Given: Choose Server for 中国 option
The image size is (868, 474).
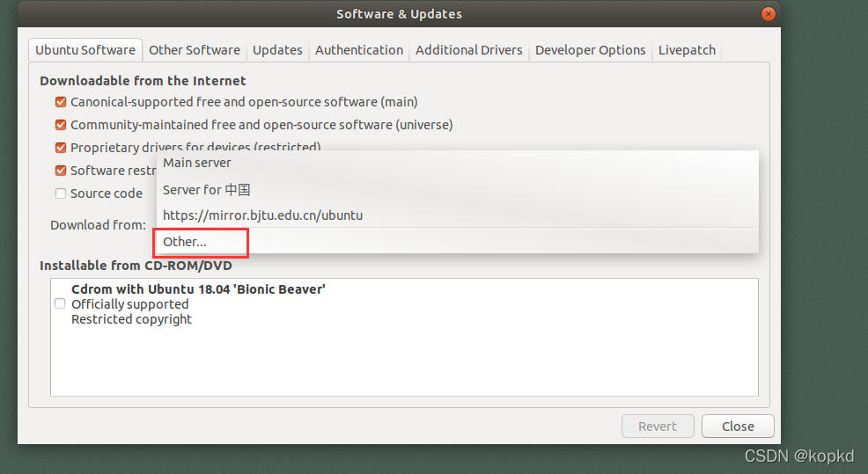Looking at the screenshot, I should pyautogui.click(x=457, y=190).
